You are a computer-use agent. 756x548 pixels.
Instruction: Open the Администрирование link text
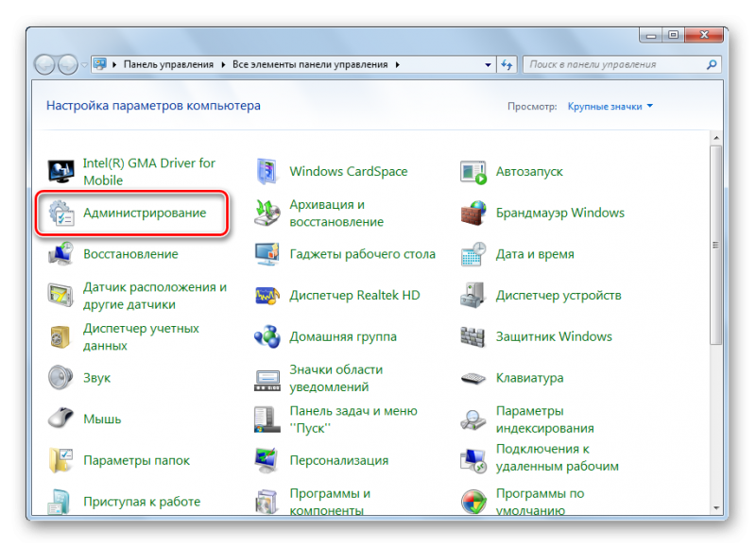145,213
